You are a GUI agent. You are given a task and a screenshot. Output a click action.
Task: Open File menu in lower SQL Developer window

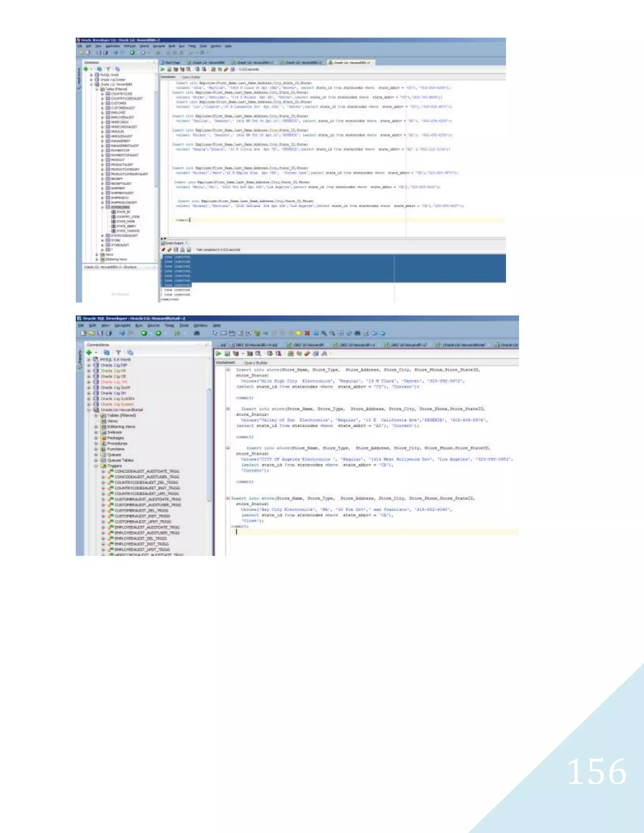[81, 325]
